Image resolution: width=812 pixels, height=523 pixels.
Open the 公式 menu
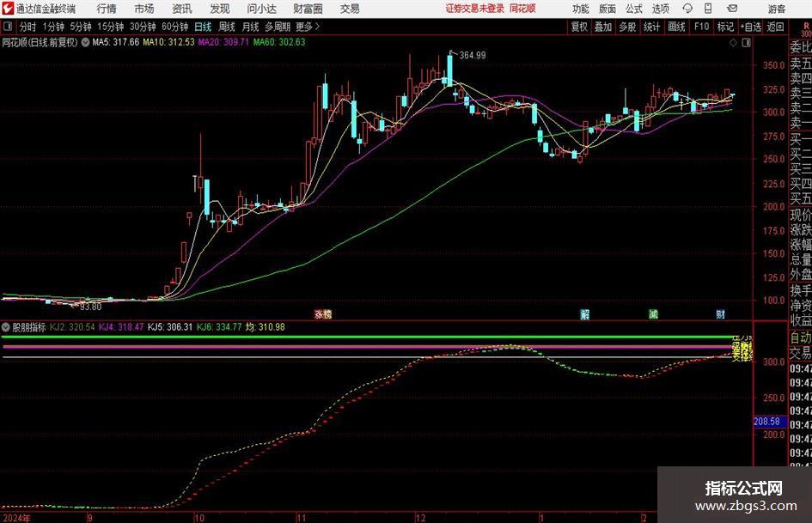(634, 9)
